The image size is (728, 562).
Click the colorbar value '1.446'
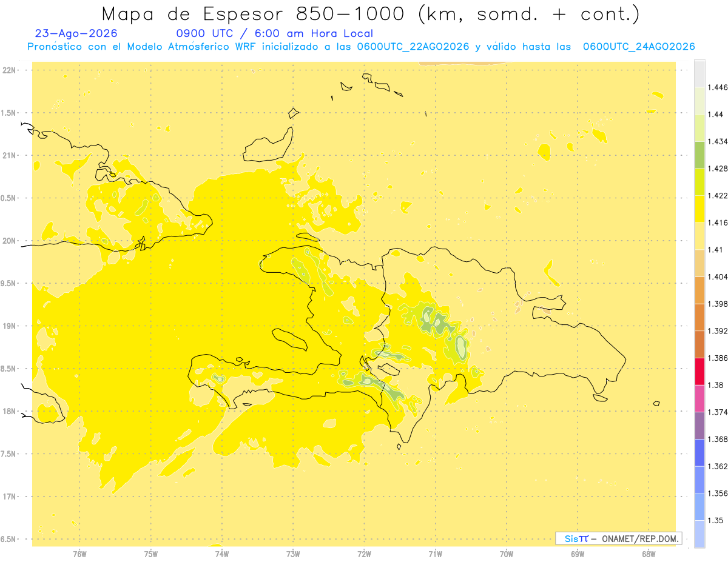tap(718, 87)
